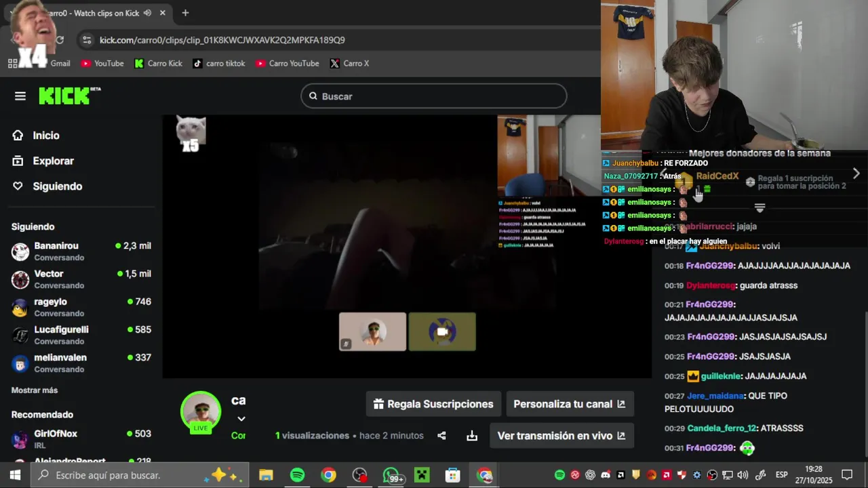Open the YouTube bookmark

click(x=102, y=64)
